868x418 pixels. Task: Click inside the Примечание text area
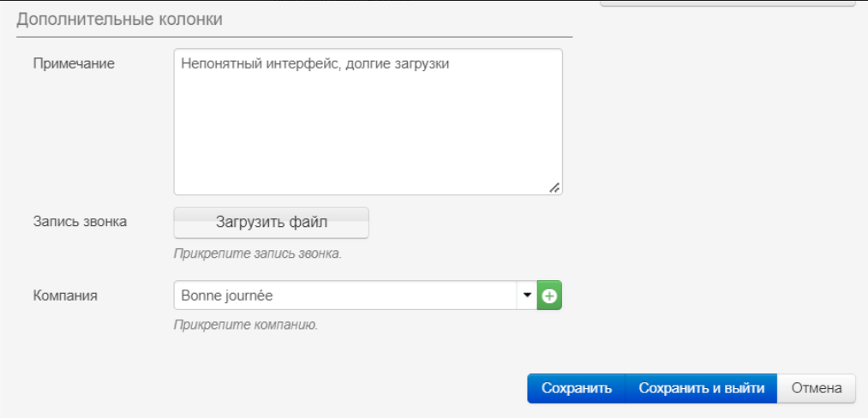coord(368,122)
